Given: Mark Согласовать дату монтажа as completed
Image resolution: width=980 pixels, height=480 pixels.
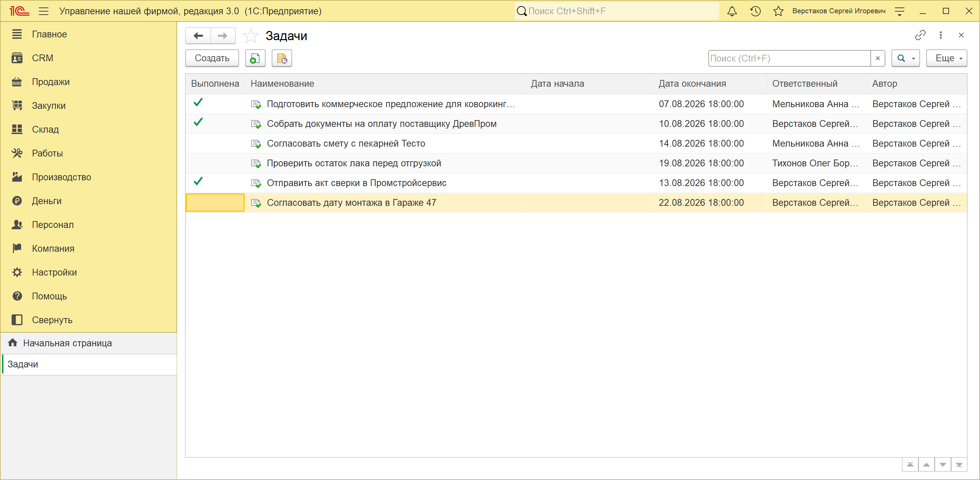Looking at the screenshot, I should click(x=215, y=202).
